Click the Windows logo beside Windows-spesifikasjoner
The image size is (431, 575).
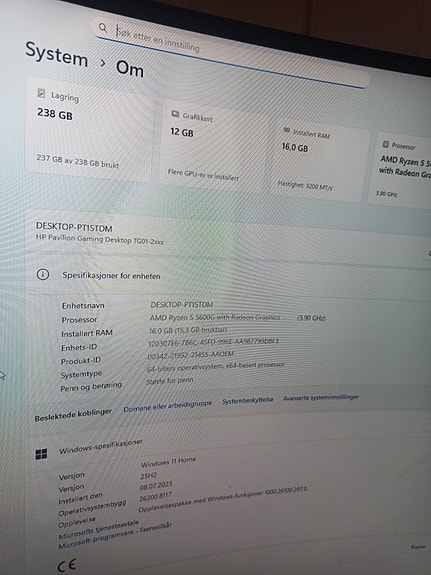pos(41,454)
